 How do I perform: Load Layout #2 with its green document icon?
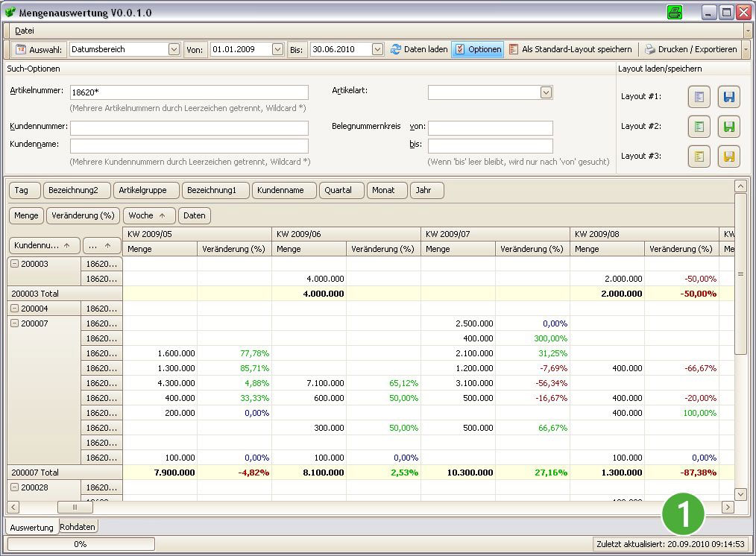click(x=699, y=127)
